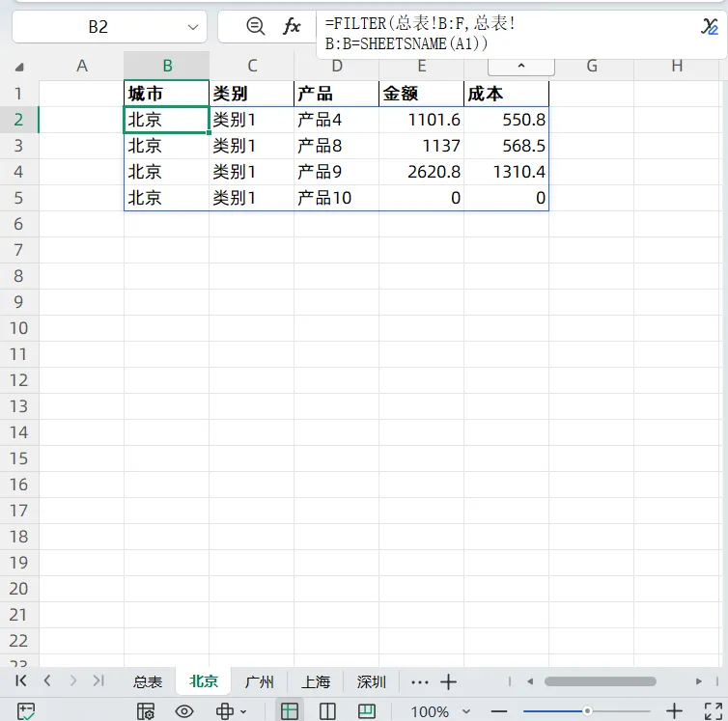The width and height of the screenshot is (728, 721).
Task: Click horizontal scrollbar left arrow
Action: click(x=530, y=681)
